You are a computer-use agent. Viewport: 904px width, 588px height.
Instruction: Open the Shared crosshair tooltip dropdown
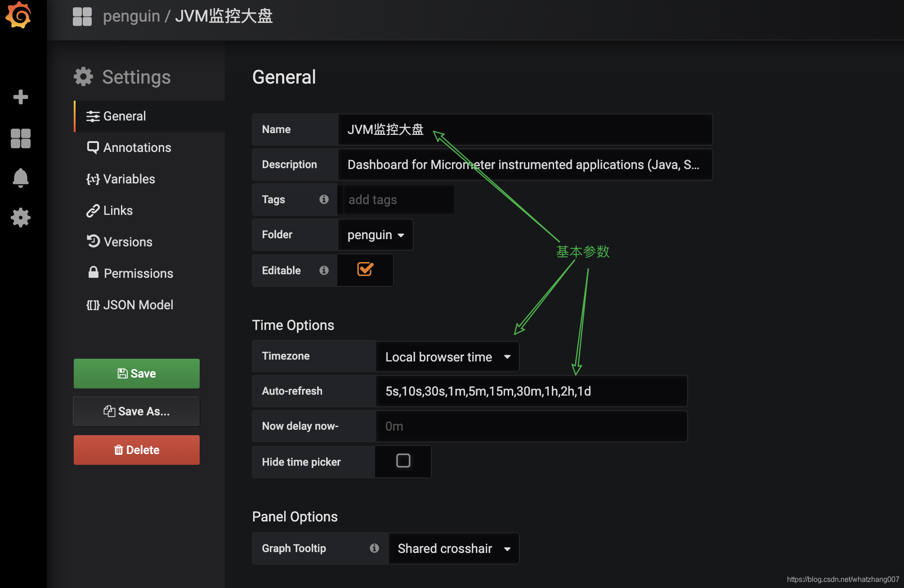pos(454,548)
